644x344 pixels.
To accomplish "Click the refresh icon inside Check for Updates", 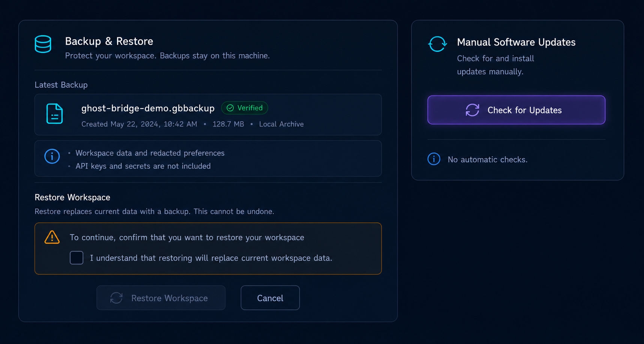I will [473, 110].
